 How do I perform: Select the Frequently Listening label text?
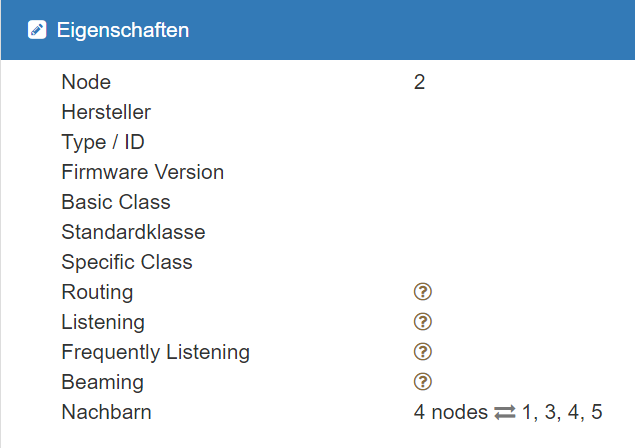pos(156,352)
